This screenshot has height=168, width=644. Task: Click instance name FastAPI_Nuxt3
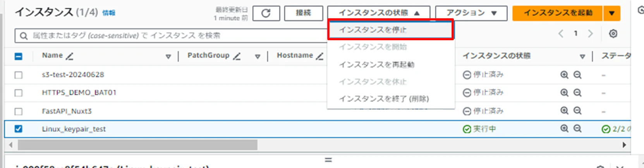coord(67,111)
